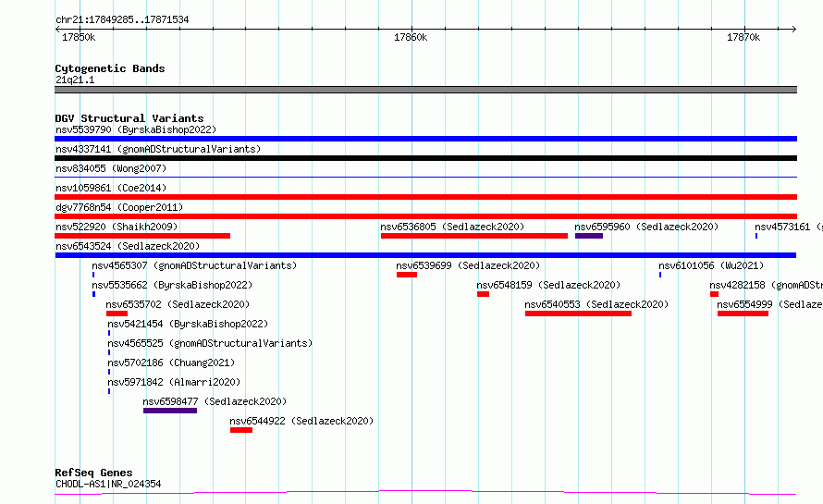
Task: Open the nsv6543524 (Sedlazeck2020) label
Action: tap(128, 246)
